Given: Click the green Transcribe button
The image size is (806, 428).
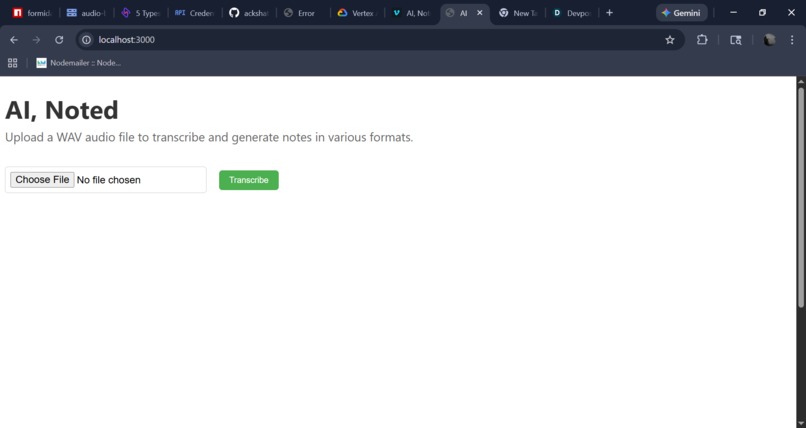Looking at the screenshot, I should (x=249, y=180).
